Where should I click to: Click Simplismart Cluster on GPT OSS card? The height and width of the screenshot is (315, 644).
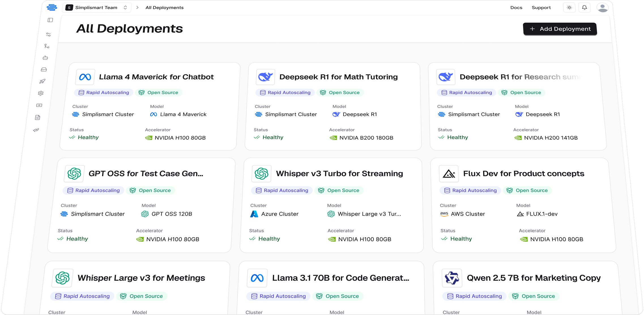point(93,214)
